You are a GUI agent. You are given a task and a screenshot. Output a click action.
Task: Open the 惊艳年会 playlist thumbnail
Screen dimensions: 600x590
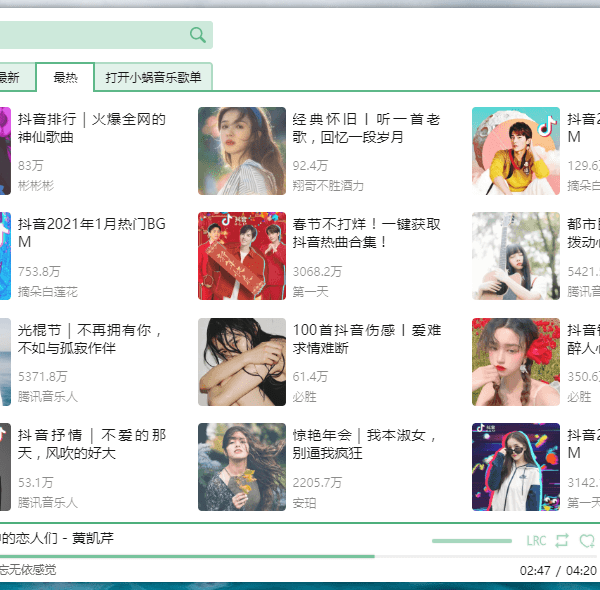point(242,467)
